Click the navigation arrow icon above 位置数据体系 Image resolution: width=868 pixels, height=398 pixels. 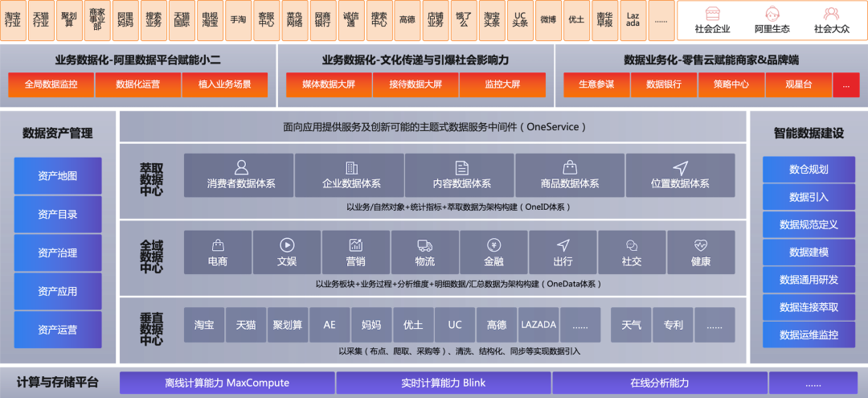click(681, 168)
